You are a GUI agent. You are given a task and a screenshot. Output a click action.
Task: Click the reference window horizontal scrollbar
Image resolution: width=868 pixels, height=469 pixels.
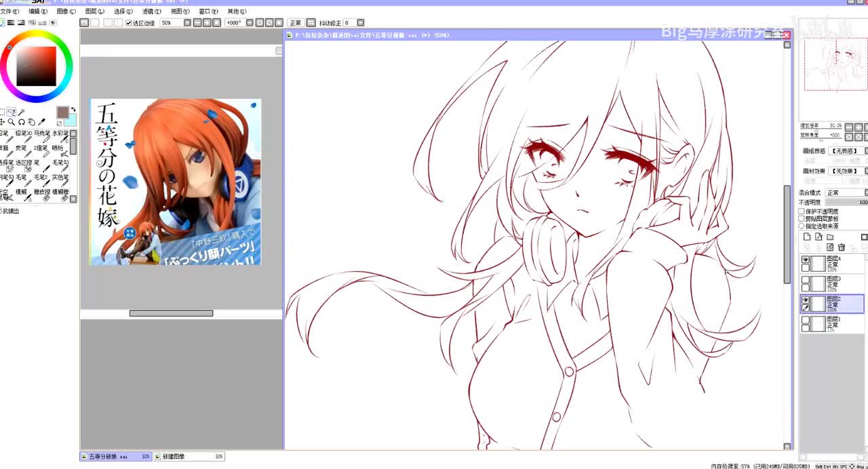pyautogui.click(x=171, y=313)
